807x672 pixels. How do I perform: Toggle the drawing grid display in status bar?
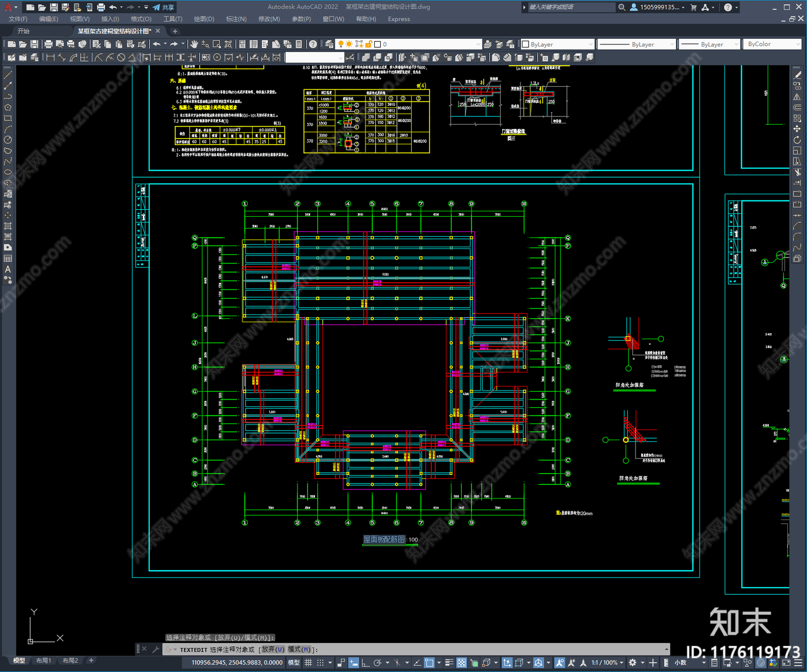pyautogui.click(x=308, y=662)
